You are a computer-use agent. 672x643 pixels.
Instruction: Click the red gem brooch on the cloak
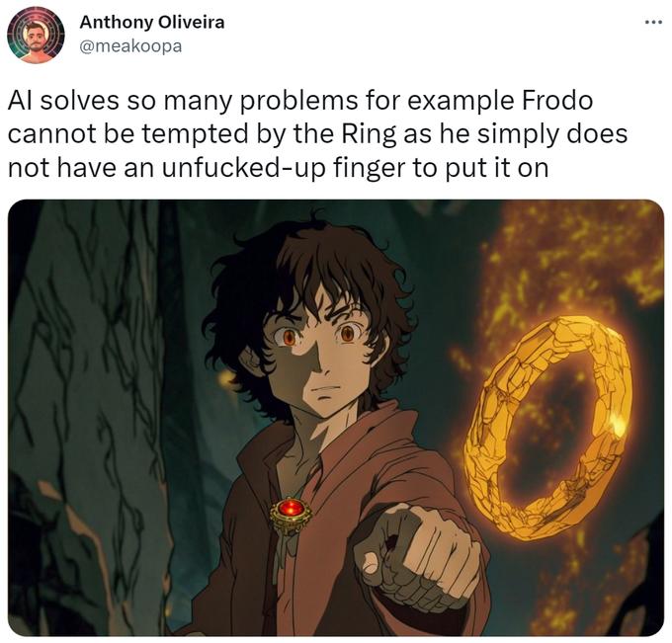[x=291, y=512]
